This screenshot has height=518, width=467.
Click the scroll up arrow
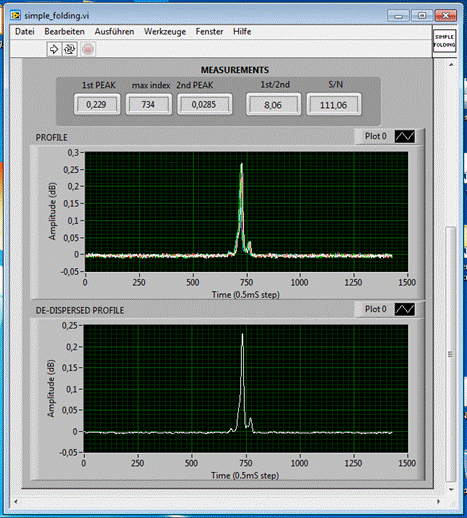click(451, 65)
